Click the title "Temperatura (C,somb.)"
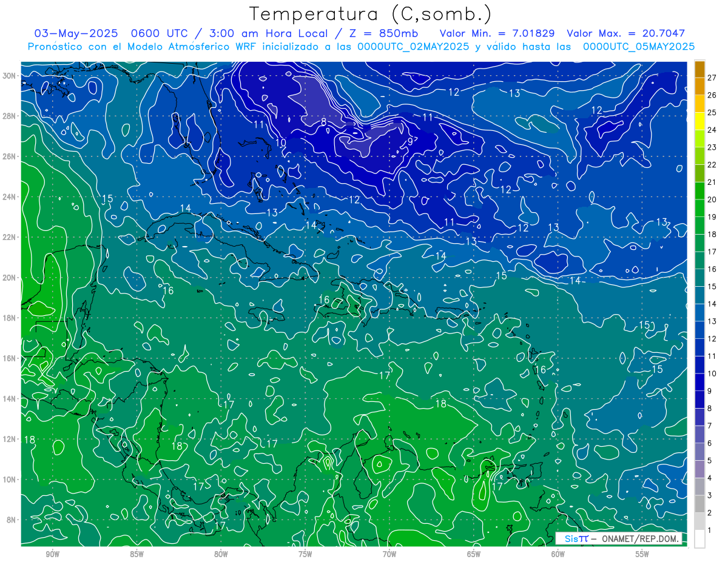Viewport: 728px width, 562px height. point(370,15)
